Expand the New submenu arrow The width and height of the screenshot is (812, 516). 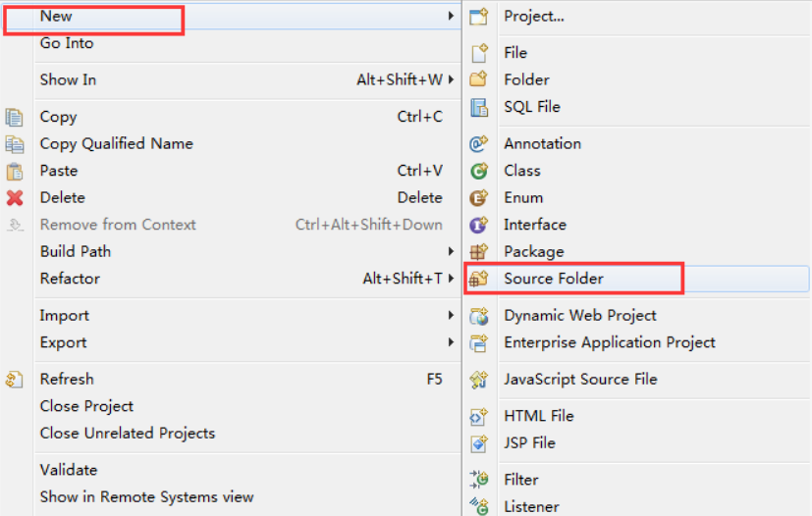coord(451,16)
